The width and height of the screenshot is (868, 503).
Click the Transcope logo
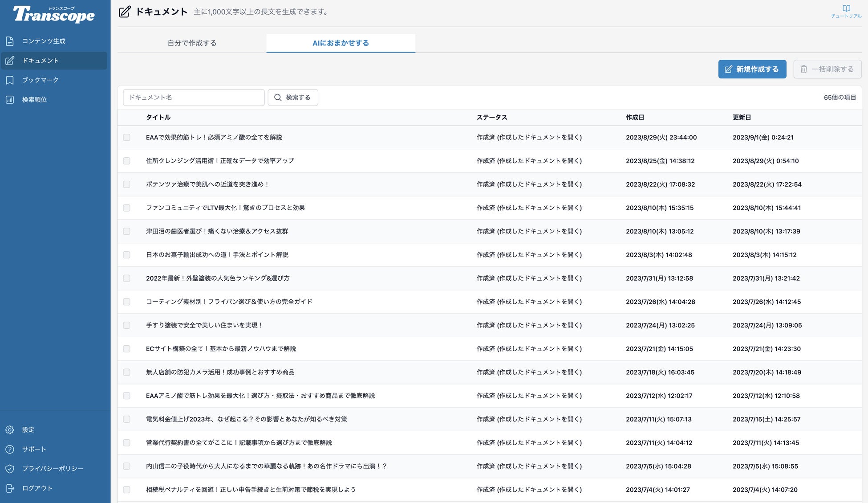click(54, 14)
